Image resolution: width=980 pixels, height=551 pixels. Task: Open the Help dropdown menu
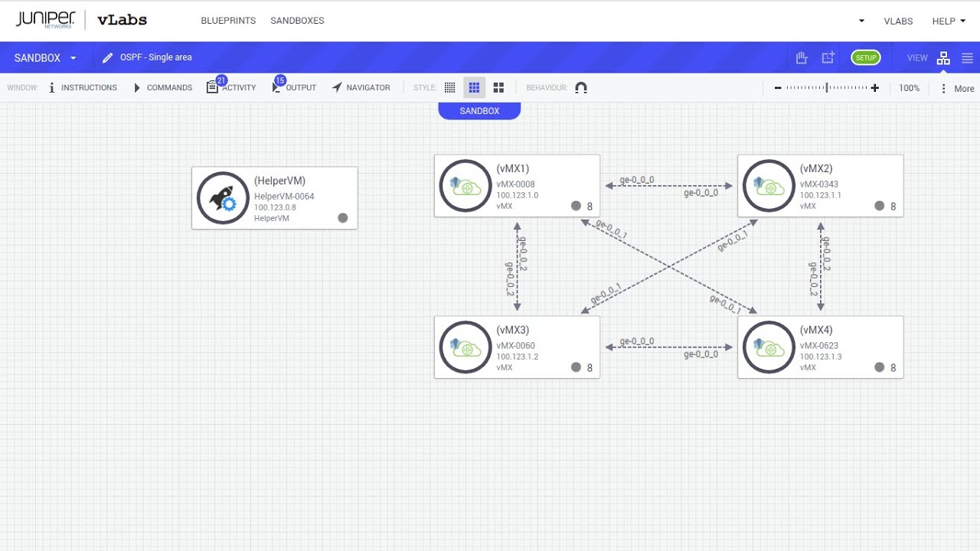click(x=949, y=21)
